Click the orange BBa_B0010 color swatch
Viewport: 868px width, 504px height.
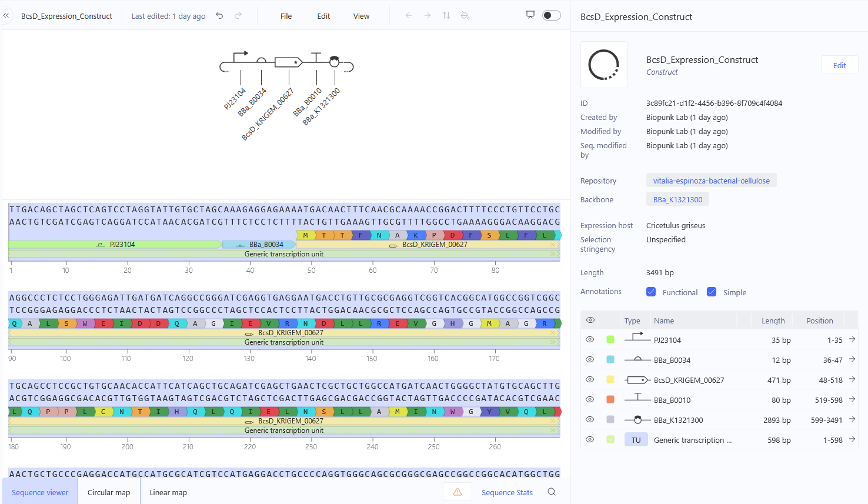[610, 399]
